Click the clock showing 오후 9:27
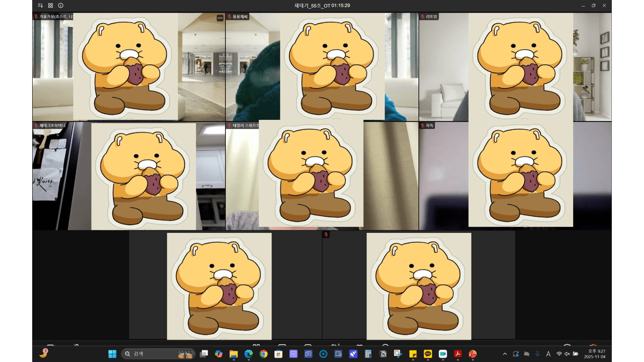 (x=596, y=354)
